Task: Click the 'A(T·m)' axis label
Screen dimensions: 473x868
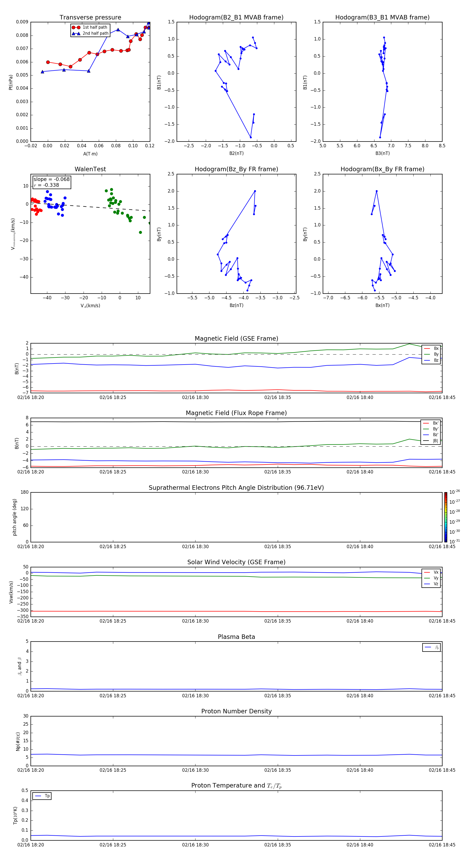Action: click(x=90, y=154)
